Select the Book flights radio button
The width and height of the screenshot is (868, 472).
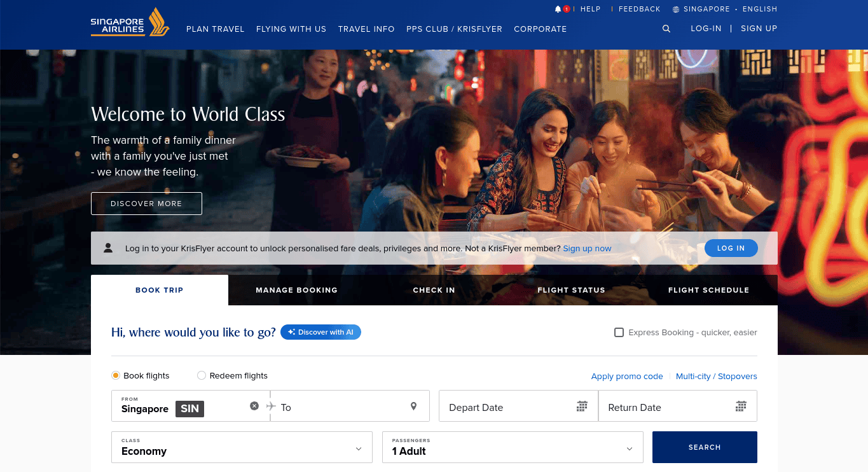pyautogui.click(x=116, y=375)
